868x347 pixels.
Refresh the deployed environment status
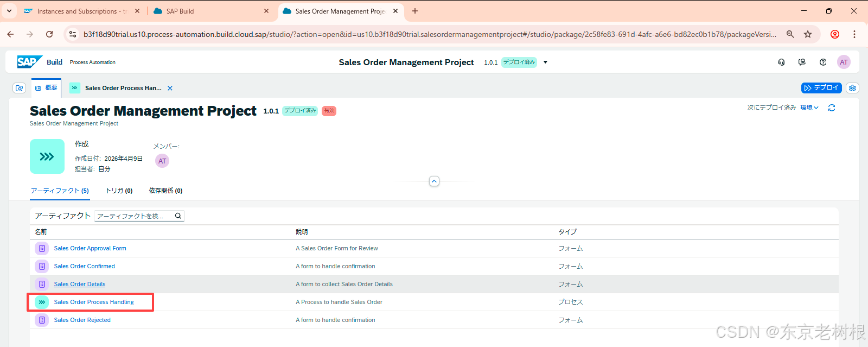click(832, 108)
